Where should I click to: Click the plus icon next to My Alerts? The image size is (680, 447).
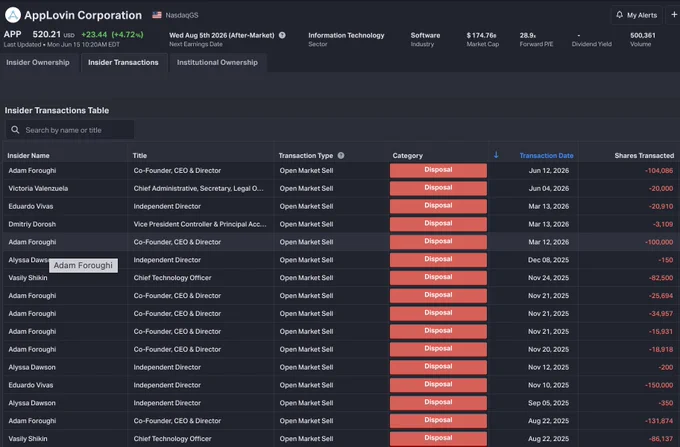[674, 15]
